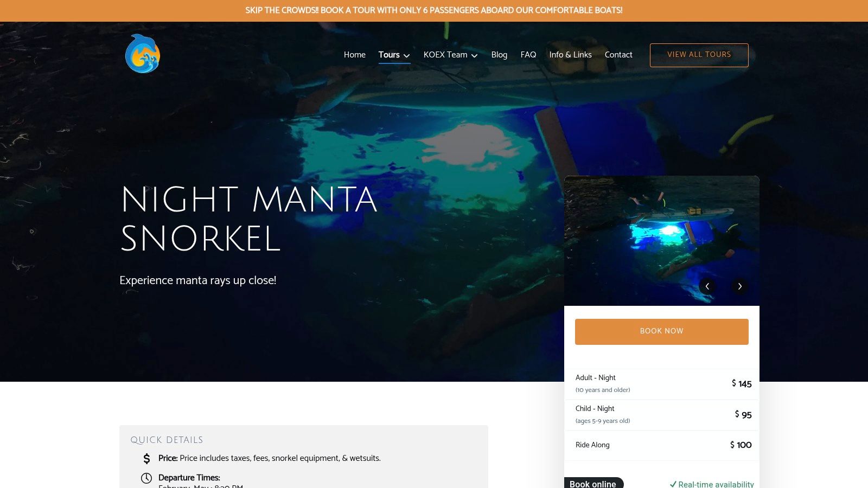
Task: Advance to next photo using the right carousel arrow
Action: pyautogui.click(x=739, y=286)
